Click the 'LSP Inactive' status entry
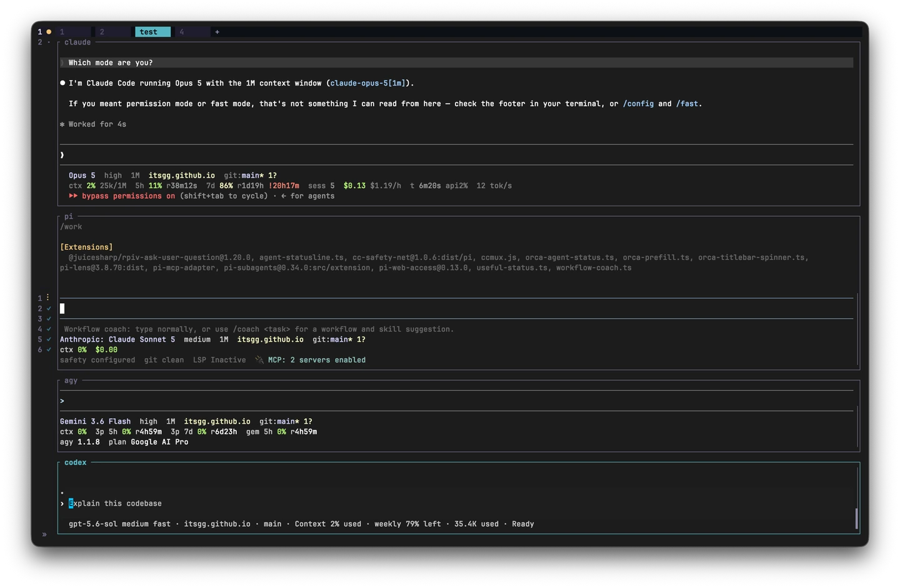This screenshot has width=900, height=588. (219, 360)
